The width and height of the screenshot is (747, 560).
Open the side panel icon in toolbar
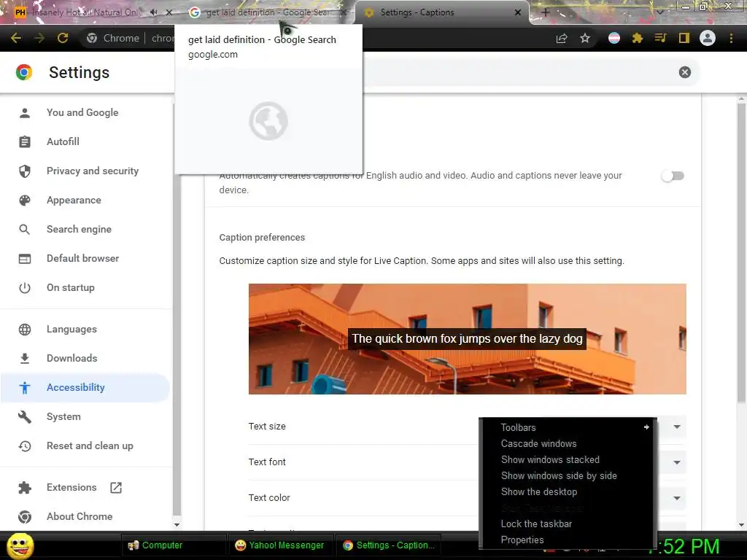[684, 38]
